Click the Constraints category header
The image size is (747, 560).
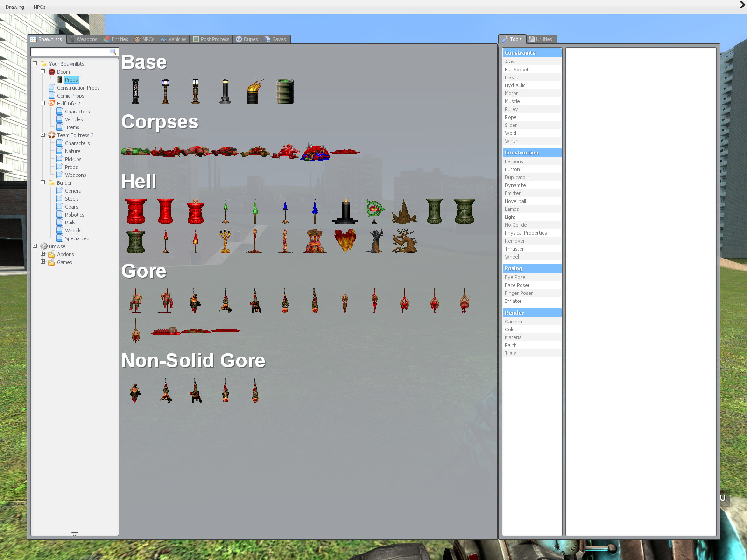click(532, 53)
